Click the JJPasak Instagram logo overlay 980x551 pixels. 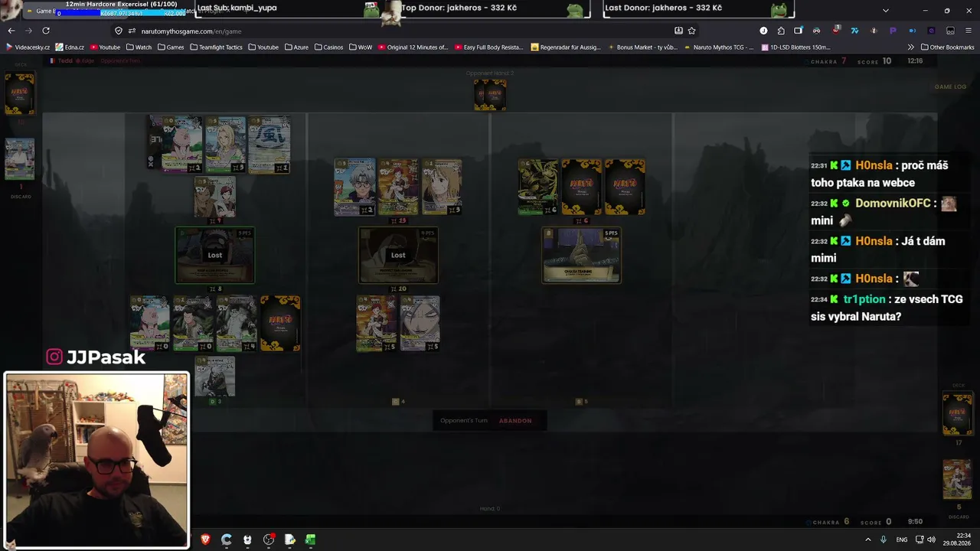54,357
